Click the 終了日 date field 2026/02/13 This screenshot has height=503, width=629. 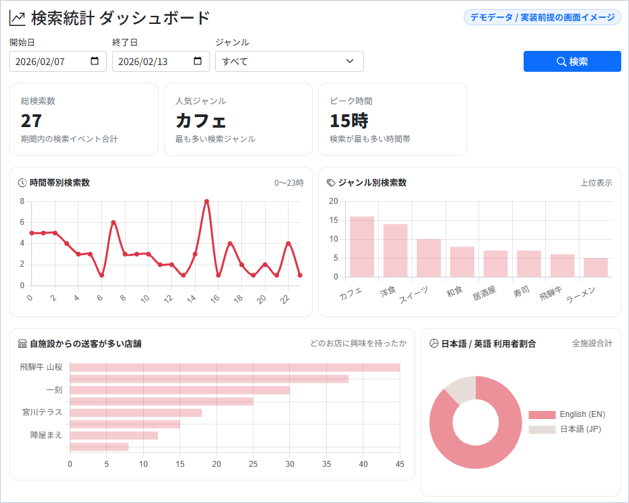pos(152,62)
